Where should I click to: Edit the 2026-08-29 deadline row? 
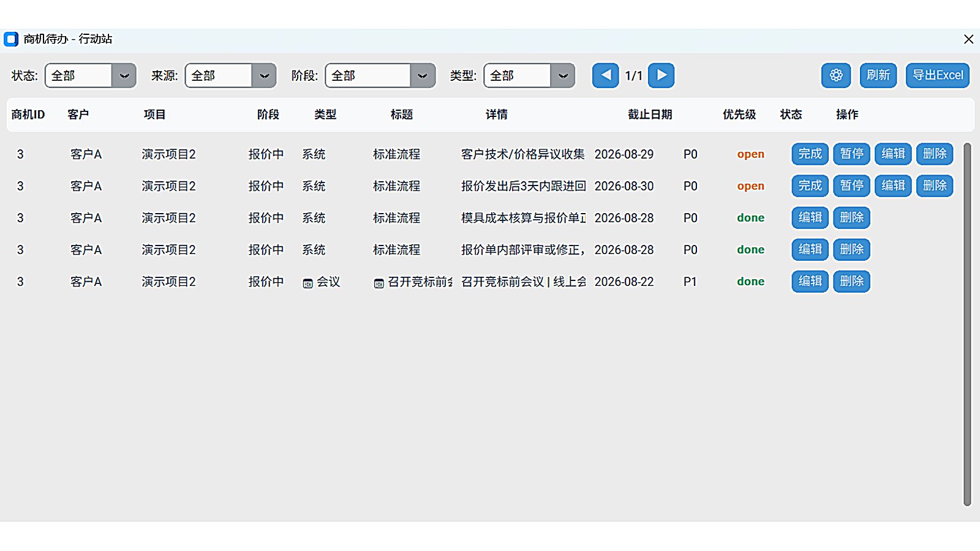(x=894, y=154)
